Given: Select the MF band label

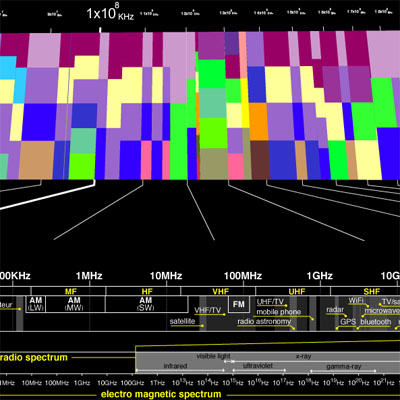Looking at the screenshot, I should pyautogui.click(x=71, y=292).
